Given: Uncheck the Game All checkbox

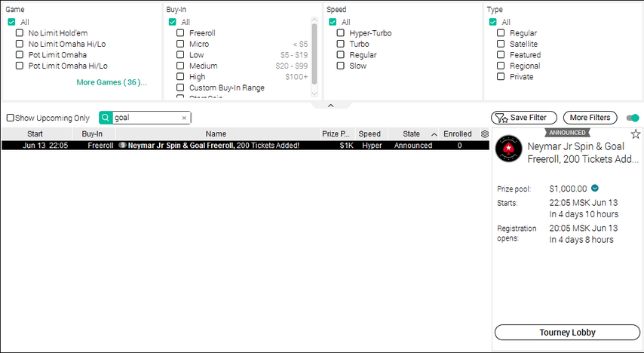Looking at the screenshot, I should 11,22.
